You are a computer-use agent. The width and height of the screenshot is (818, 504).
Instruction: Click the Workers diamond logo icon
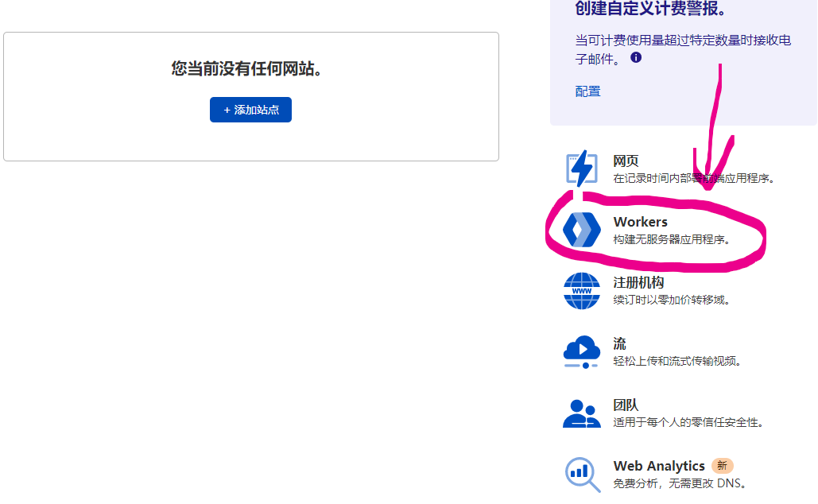click(x=581, y=230)
